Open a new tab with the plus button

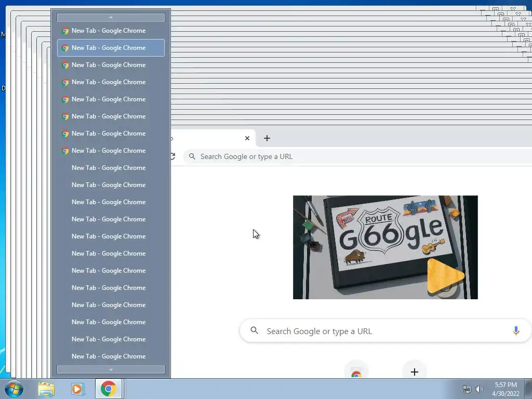[267, 138]
